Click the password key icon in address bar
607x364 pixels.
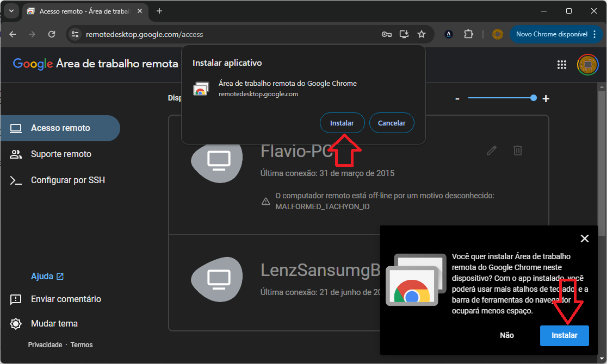click(386, 34)
